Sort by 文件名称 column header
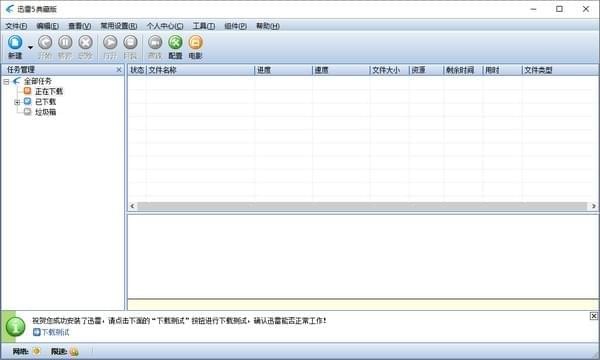The width and height of the screenshot is (600, 360). (x=201, y=70)
